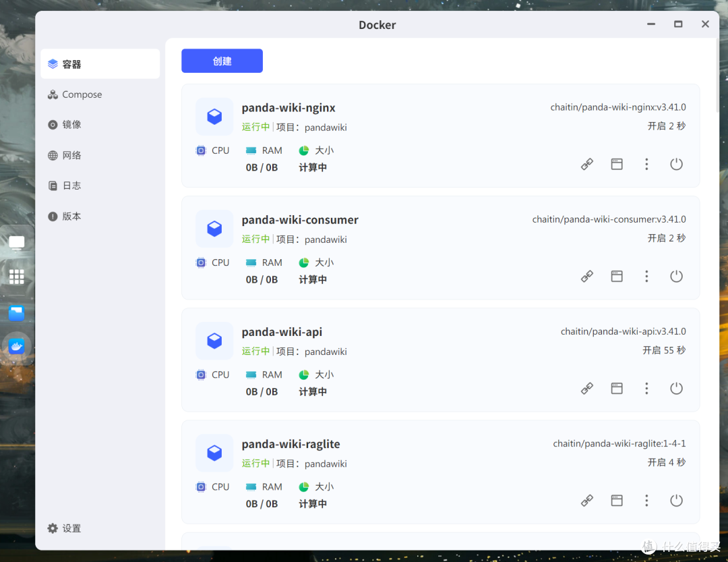The image size is (728, 562).
Task: Open more options for panda-wiki-nginx
Action: [646, 164]
